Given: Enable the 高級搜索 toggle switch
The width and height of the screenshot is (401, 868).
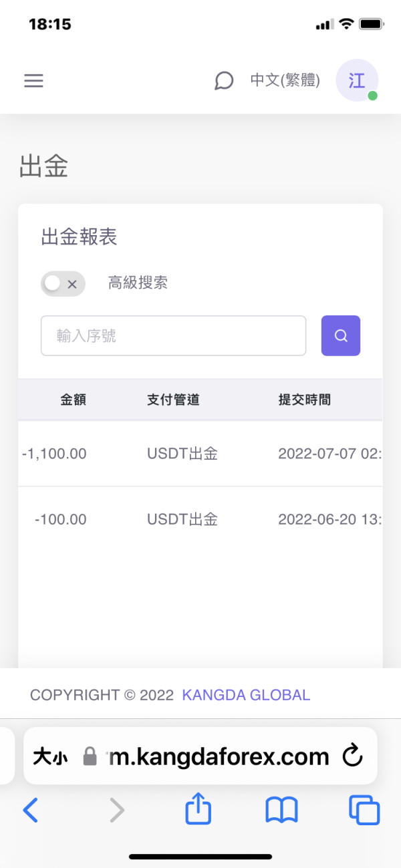Looking at the screenshot, I should point(63,283).
